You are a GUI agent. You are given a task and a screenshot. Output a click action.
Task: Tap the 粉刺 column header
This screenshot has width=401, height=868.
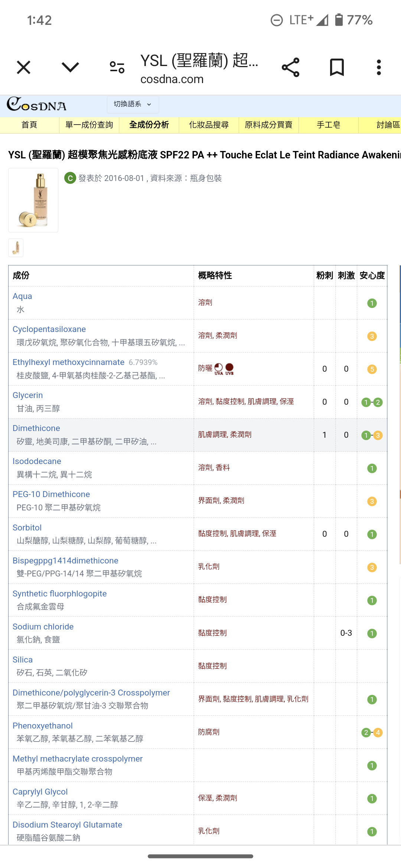[x=325, y=276]
